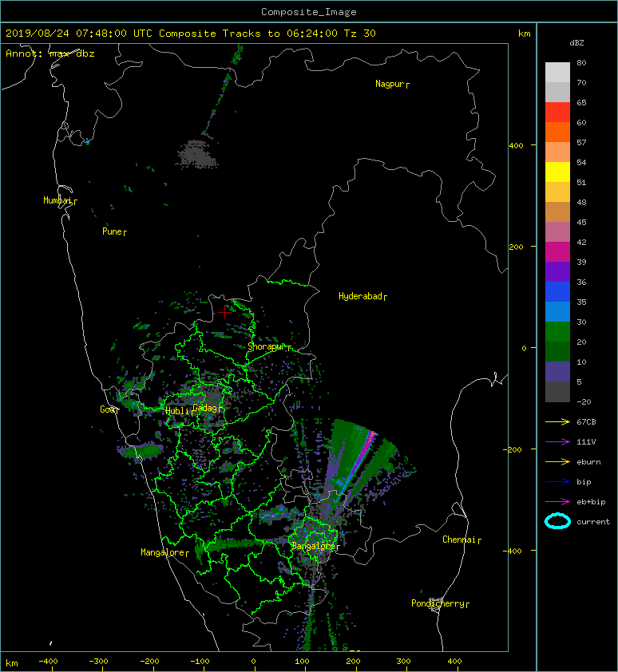Click the yellow 67CB arrow icon
The image size is (618, 672).
pos(557,421)
